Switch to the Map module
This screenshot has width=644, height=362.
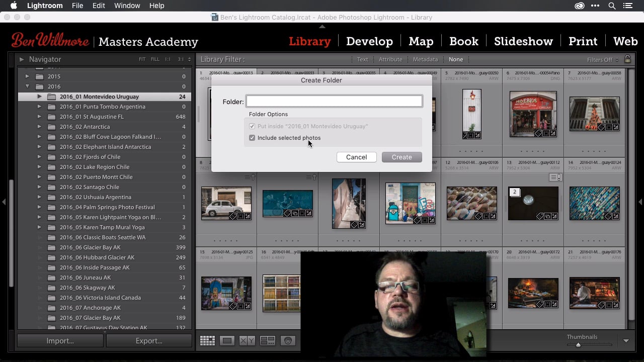[x=421, y=41]
